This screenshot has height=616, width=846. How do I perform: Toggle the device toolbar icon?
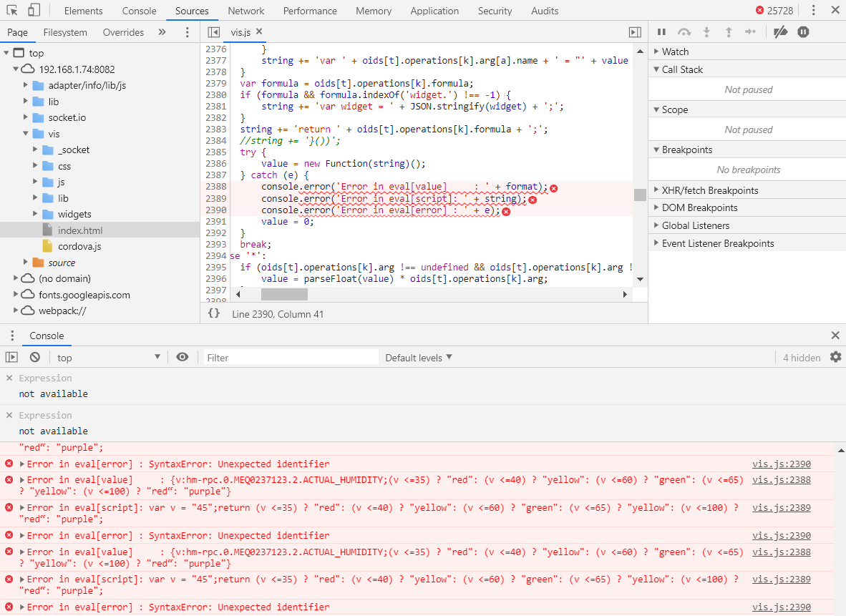tap(34, 11)
